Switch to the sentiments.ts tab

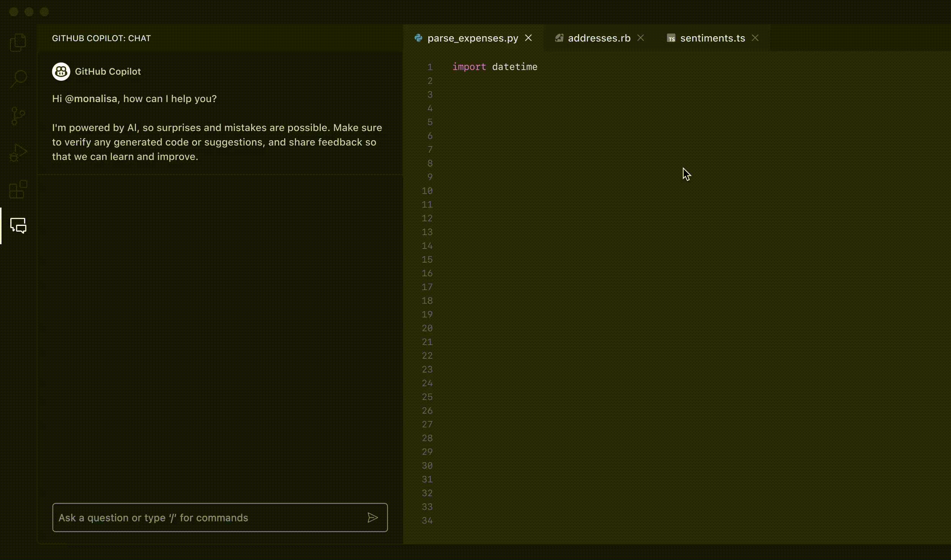[x=712, y=37]
